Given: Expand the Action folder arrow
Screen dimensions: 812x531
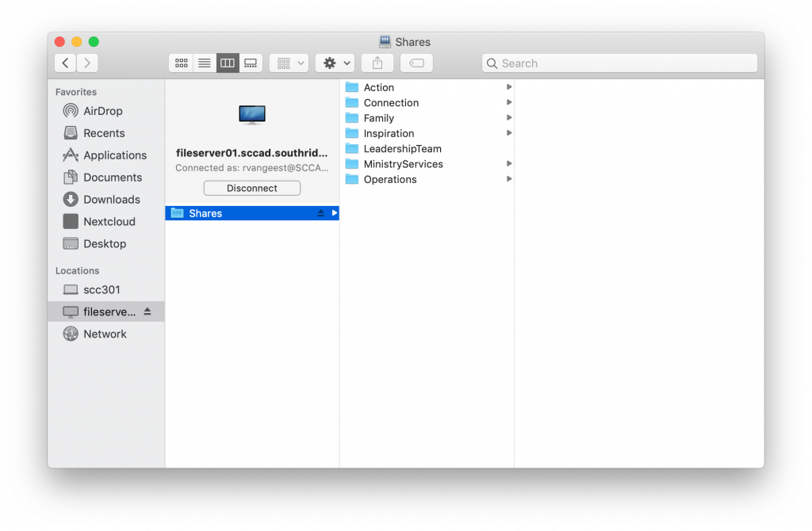Looking at the screenshot, I should [x=509, y=87].
